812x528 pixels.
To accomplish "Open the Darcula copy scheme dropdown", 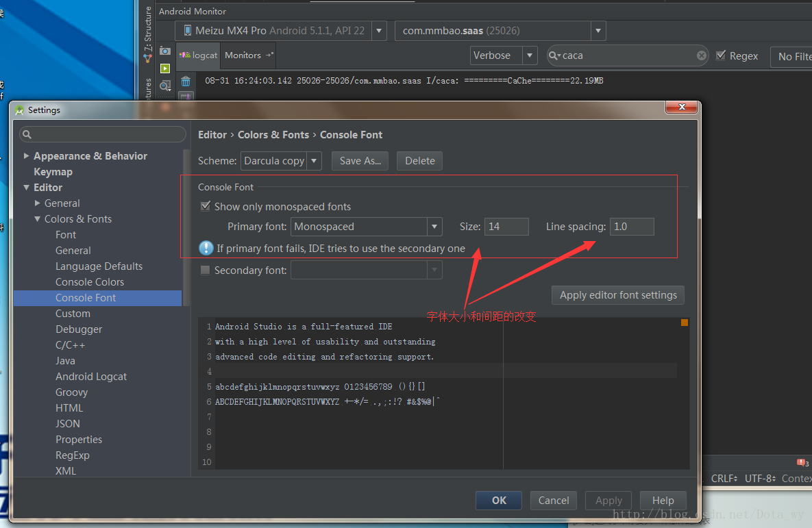I will [314, 161].
